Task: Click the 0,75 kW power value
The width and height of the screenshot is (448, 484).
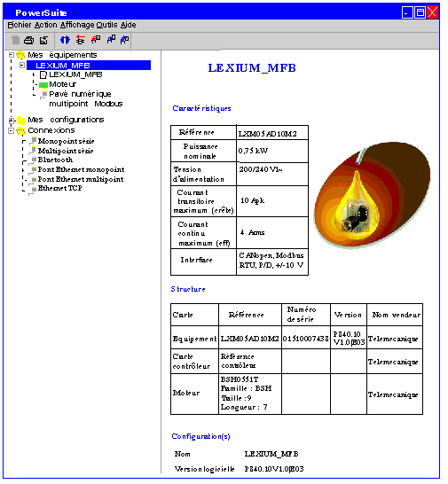Action: (253, 151)
